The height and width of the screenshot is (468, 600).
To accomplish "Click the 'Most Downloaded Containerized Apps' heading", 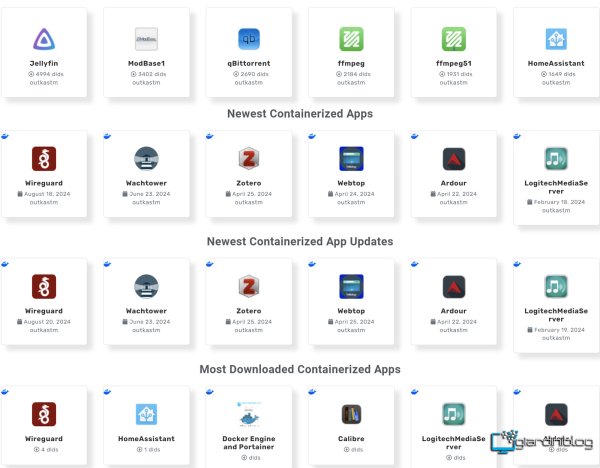I will [300, 369].
